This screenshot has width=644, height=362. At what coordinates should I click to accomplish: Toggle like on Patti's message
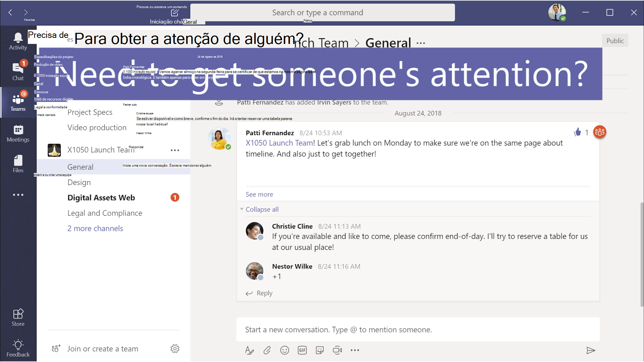tap(577, 132)
